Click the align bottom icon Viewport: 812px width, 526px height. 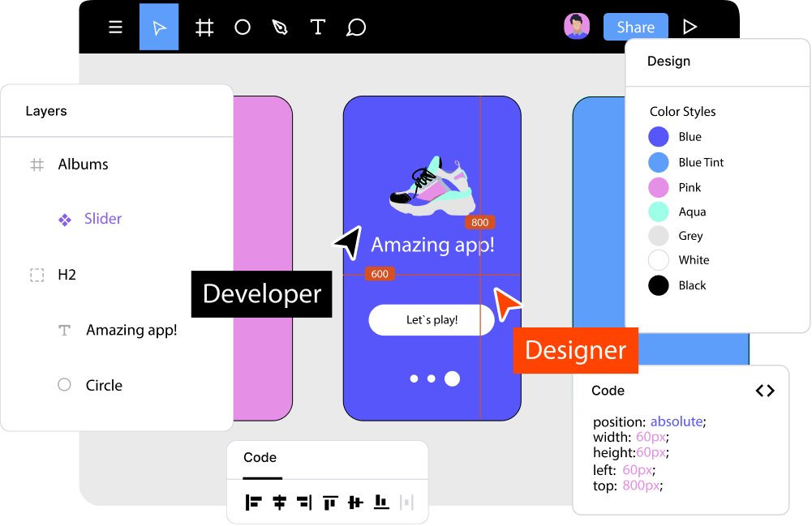click(380, 502)
